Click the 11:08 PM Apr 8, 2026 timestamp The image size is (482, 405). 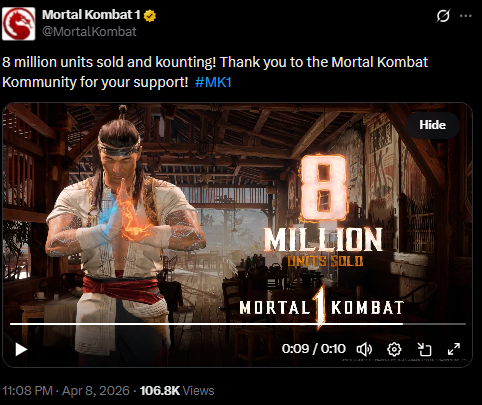[x=66, y=391]
